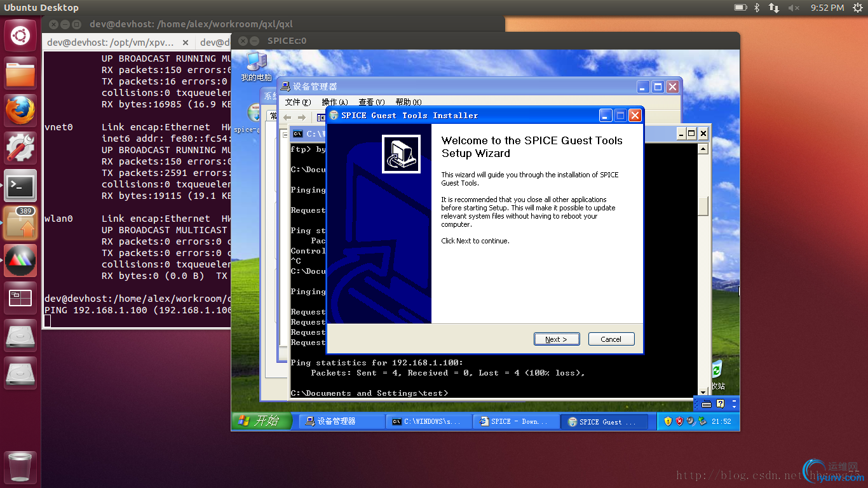Switch to SPICE - Down... taskbar button
868x488 pixels.
(517, 421)
